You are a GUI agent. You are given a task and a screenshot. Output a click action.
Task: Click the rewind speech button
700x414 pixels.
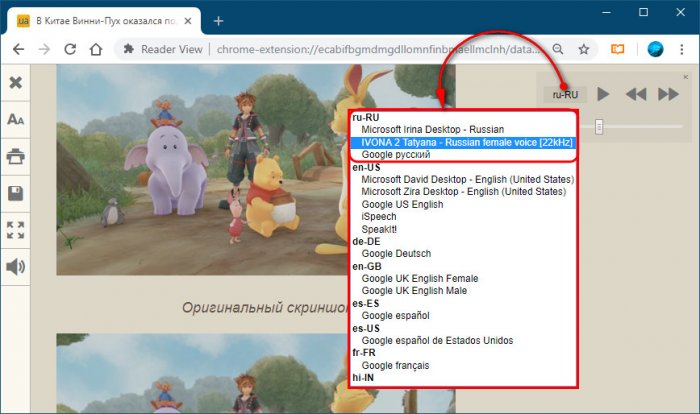point(636,94)
